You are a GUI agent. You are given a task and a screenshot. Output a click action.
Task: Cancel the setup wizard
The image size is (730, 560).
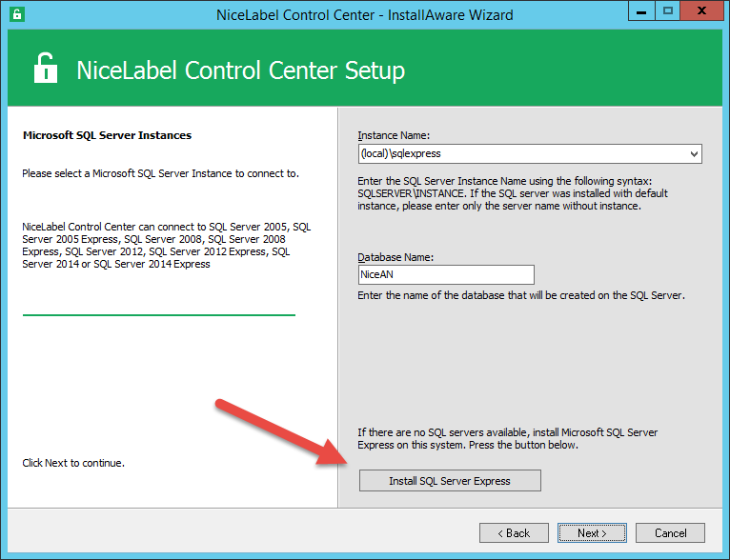pyautogui.click(x=670, y=533)
